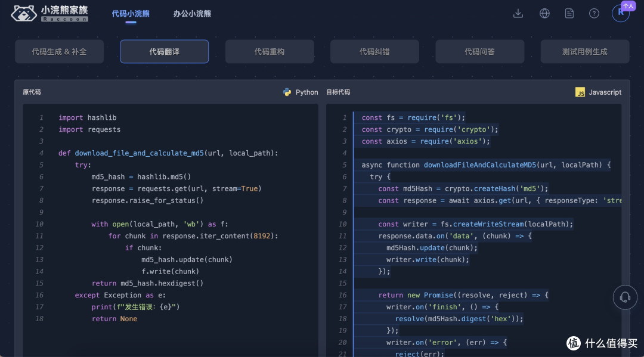Click "const fs = require('fs')" line

click(413, 118)
